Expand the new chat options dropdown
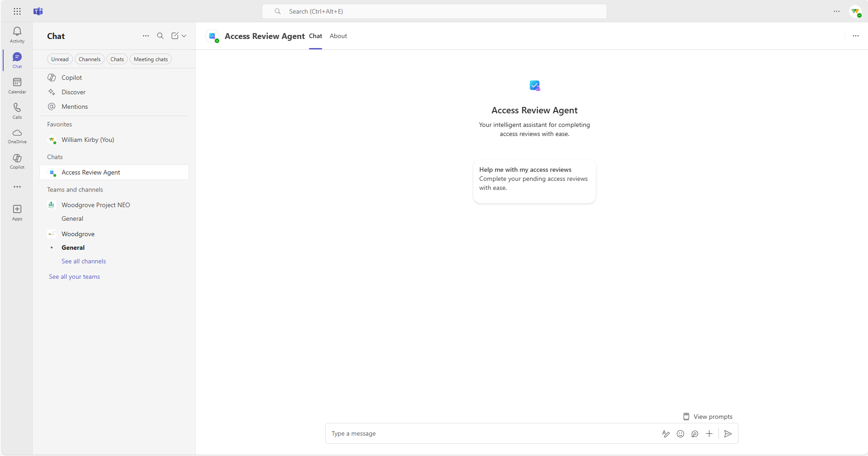 pyautogui.click(x=184, y=36)
